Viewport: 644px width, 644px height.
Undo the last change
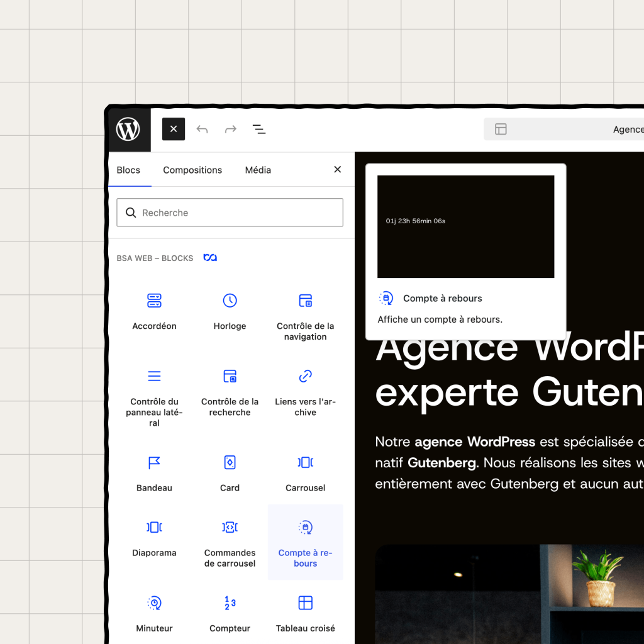[202, 130]
